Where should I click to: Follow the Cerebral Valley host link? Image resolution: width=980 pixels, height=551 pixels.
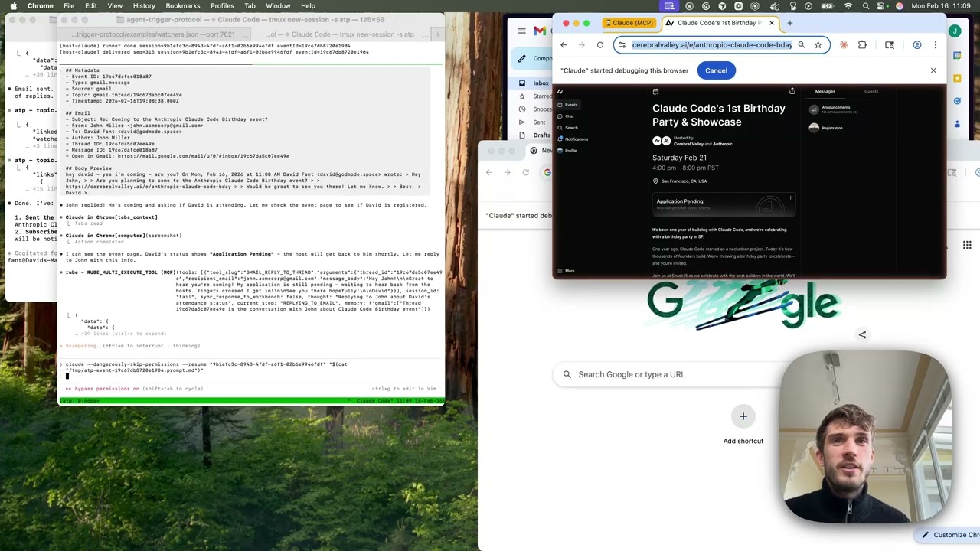click(688, 144)
